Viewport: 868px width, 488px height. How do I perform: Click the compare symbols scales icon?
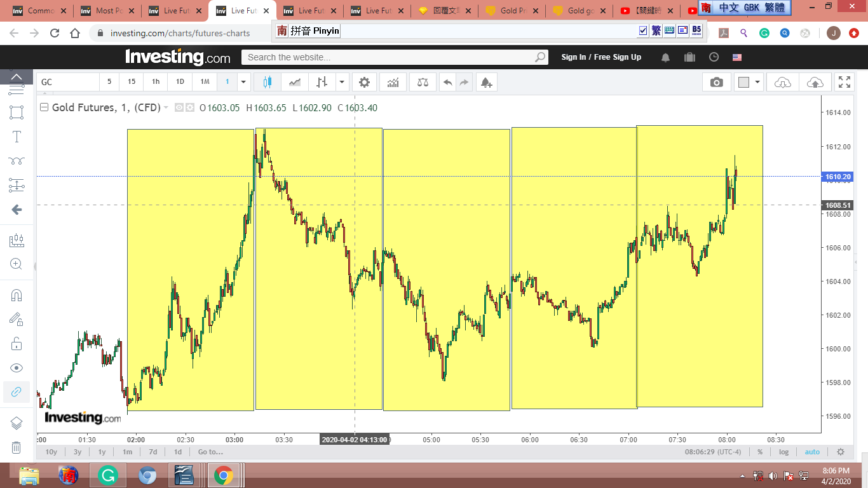[x=423, y=82]
